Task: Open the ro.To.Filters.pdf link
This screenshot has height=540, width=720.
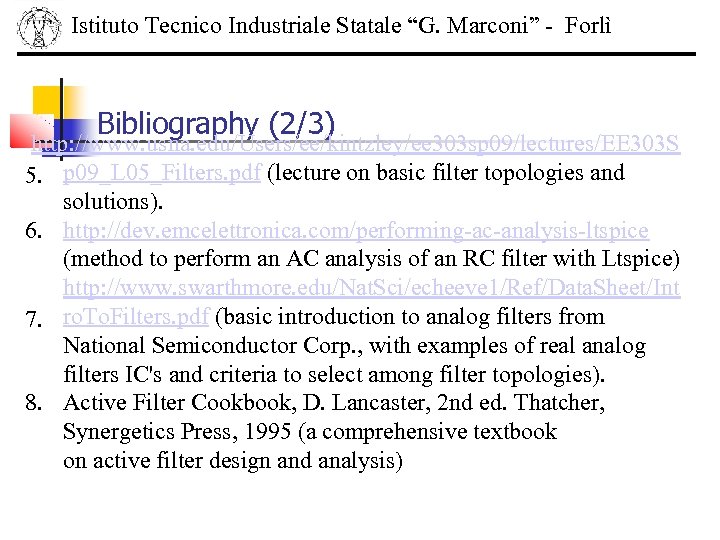Action: coord(135,318)
